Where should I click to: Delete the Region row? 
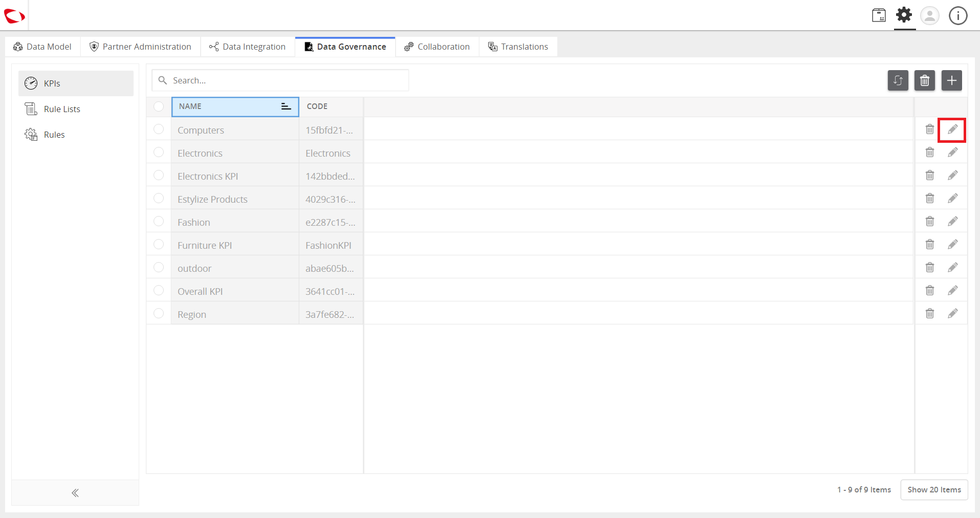929,314
